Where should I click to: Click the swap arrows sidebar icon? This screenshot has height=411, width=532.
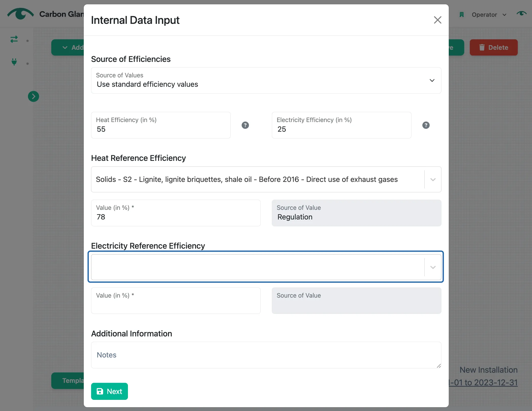coord(14,39)
